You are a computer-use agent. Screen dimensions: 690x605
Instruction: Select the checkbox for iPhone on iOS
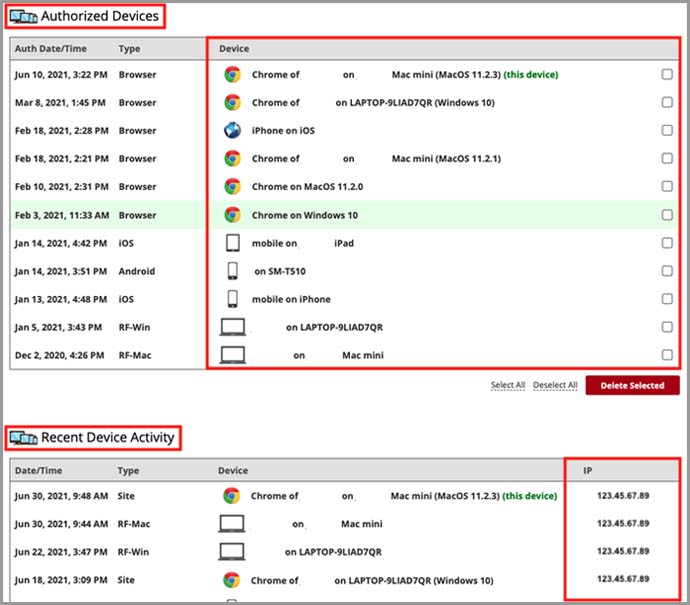[667, 130]
